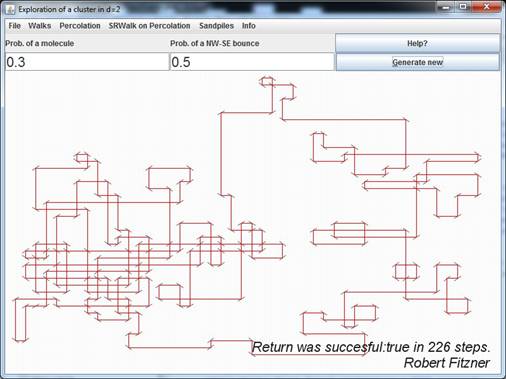Open the Percolation menu
The width and height of the screenshot is (506, 379).
tap(80, 26)
